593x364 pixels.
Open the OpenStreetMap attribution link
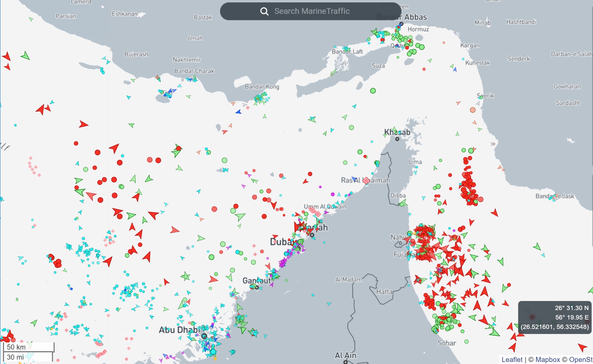coord(580,360)
